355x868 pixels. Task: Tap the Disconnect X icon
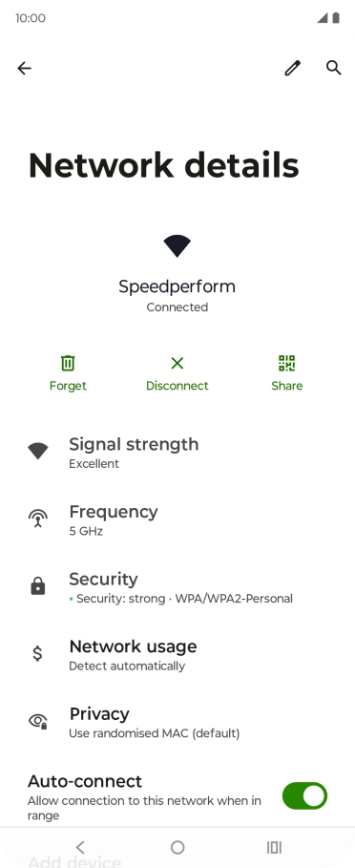coord(177,363)
